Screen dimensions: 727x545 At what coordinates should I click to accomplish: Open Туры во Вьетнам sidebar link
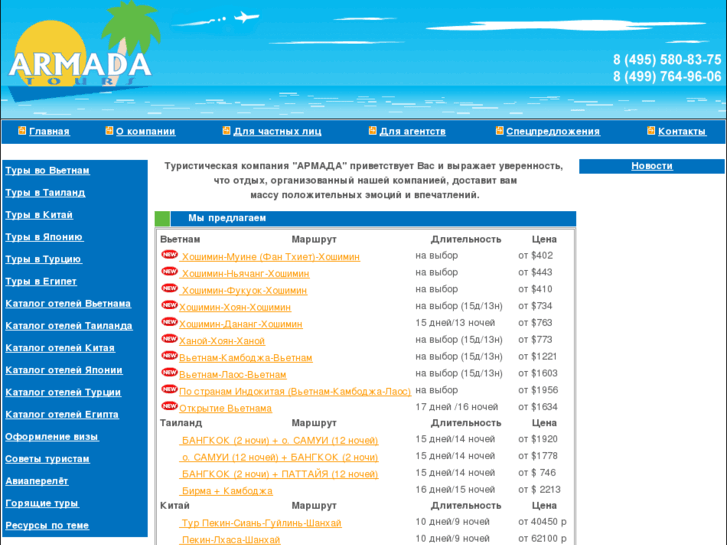point(47,171)
